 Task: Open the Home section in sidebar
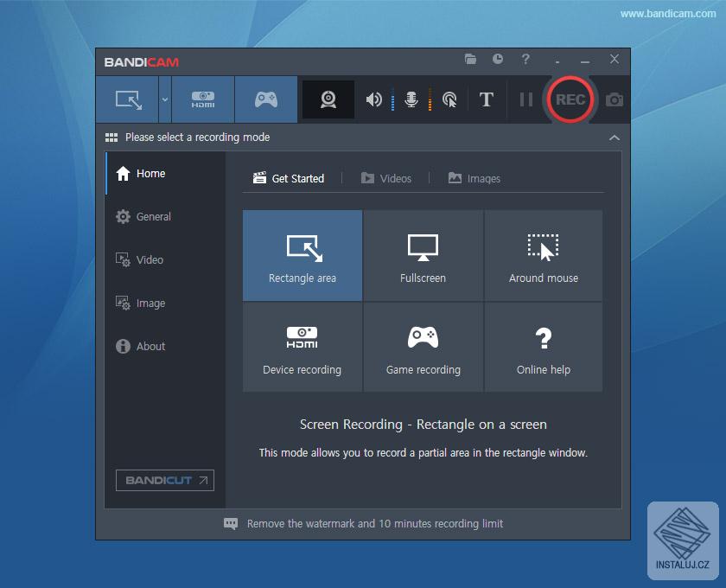pos(165,173)
